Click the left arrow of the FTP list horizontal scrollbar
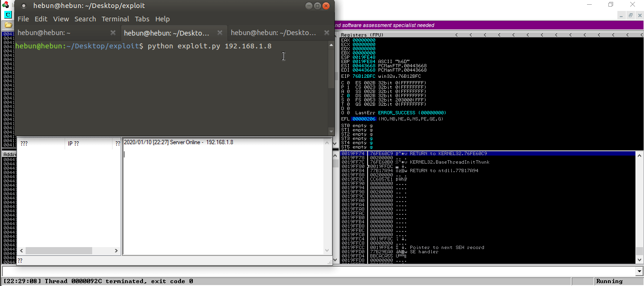Screen dimensions: 644x286 coord(21,250)
